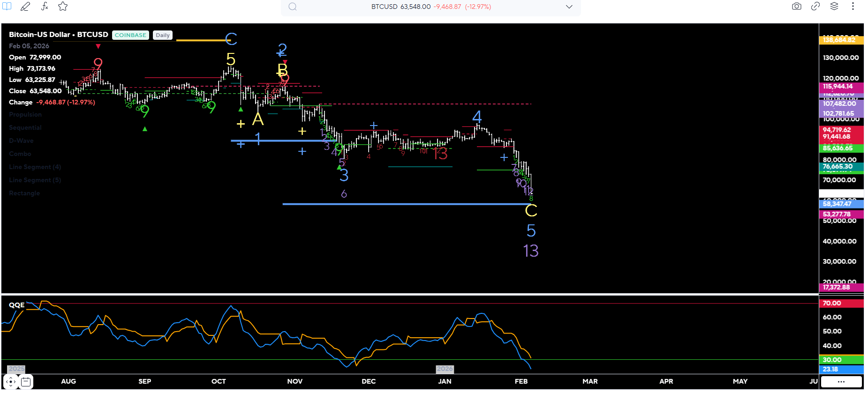This screenshot has height=393, width=868.
Task: Open the COINBASE exchange badge
Action: click(x=130, y=35)
